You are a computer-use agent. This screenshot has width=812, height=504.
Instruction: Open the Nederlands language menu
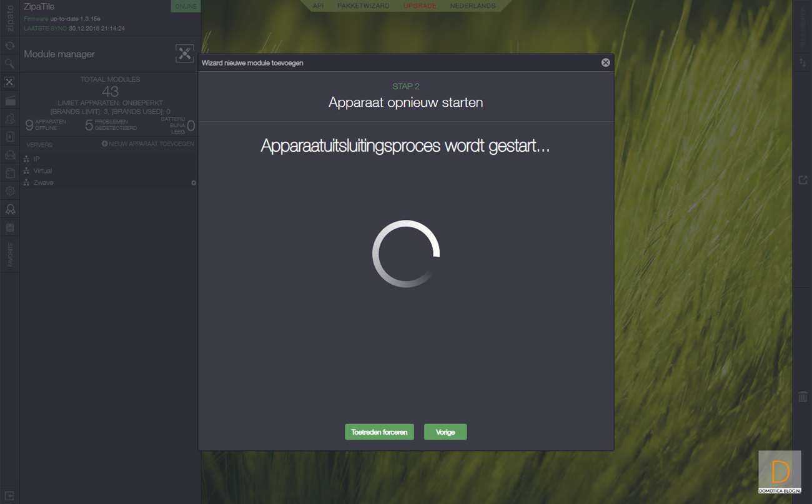point(473,6)
